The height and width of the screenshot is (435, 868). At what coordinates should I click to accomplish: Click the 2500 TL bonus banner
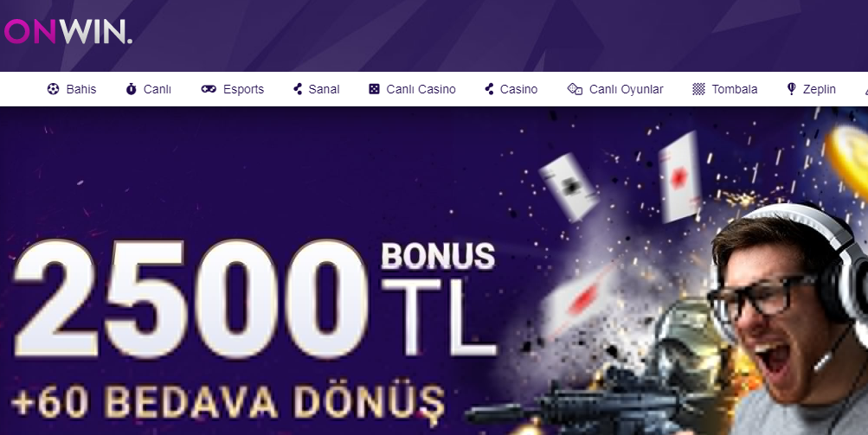point(434,271)
